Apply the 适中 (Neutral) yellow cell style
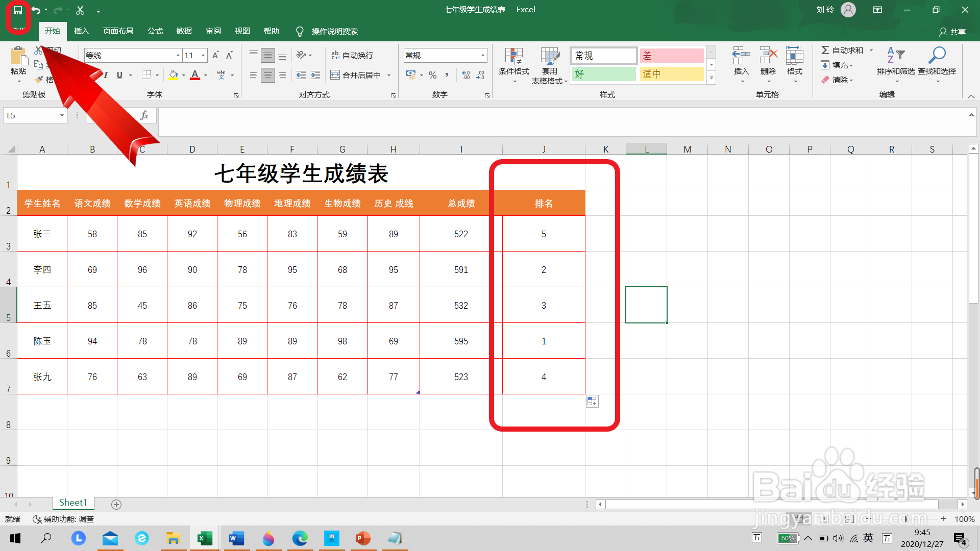The width and height of the screenshot is (980, 551). tap(672, 74)
